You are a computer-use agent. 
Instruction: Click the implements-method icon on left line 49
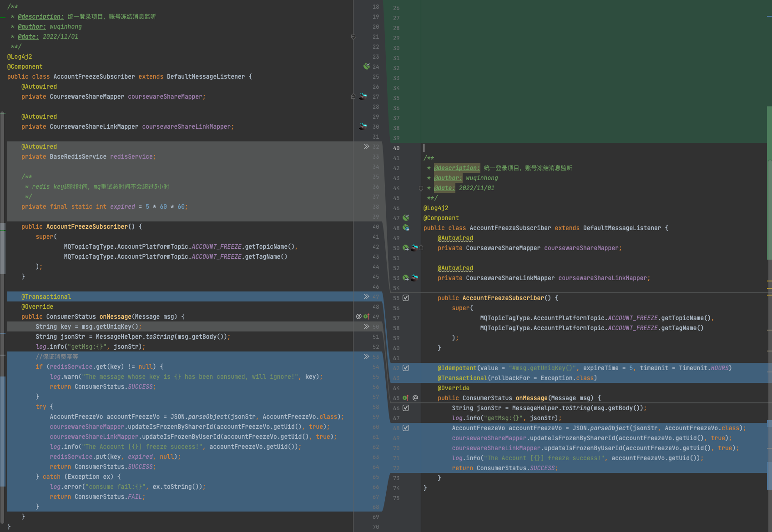click(x=366, y=316)
